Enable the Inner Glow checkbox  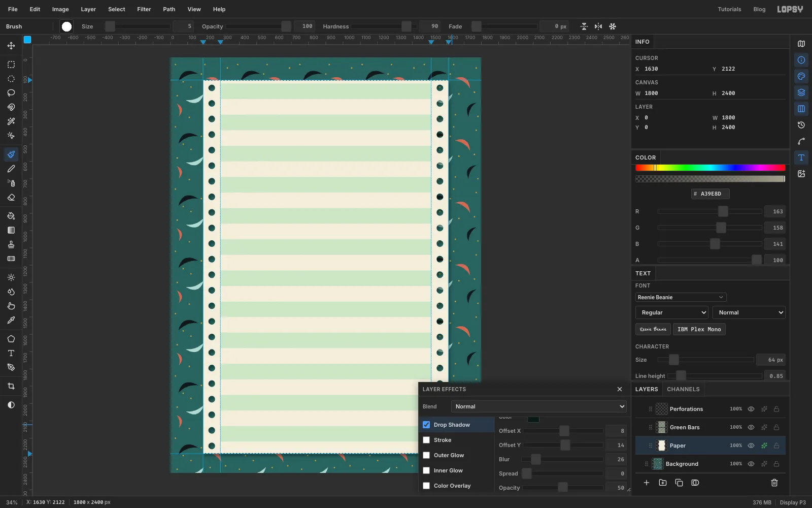click(426, 470)
